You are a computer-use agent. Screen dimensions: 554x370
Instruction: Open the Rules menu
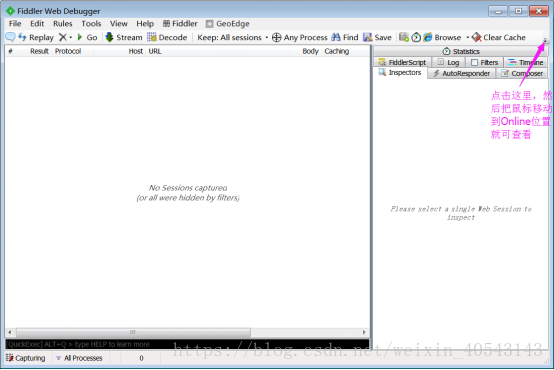(63, 24)
